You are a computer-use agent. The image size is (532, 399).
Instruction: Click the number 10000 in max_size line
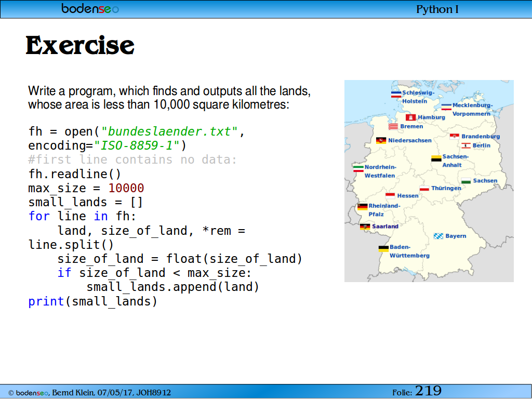point(126,188)
